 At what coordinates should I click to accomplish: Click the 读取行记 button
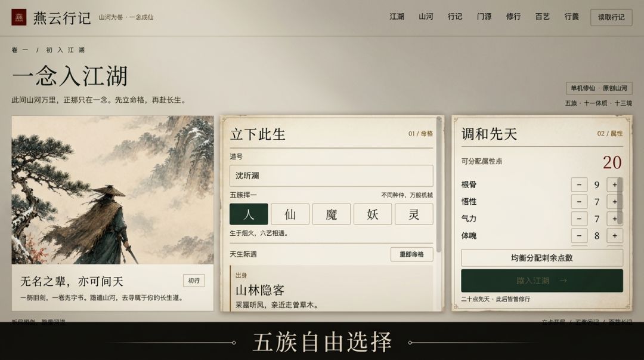(611, 17)
